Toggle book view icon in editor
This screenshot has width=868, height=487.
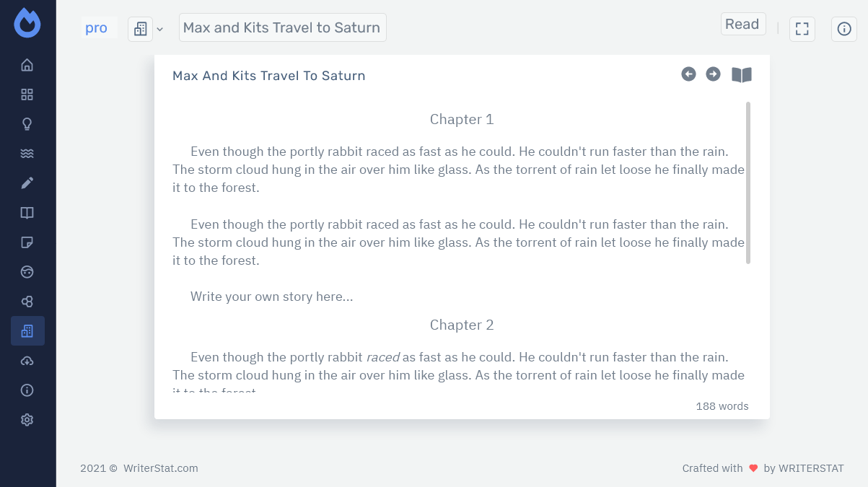742,75
